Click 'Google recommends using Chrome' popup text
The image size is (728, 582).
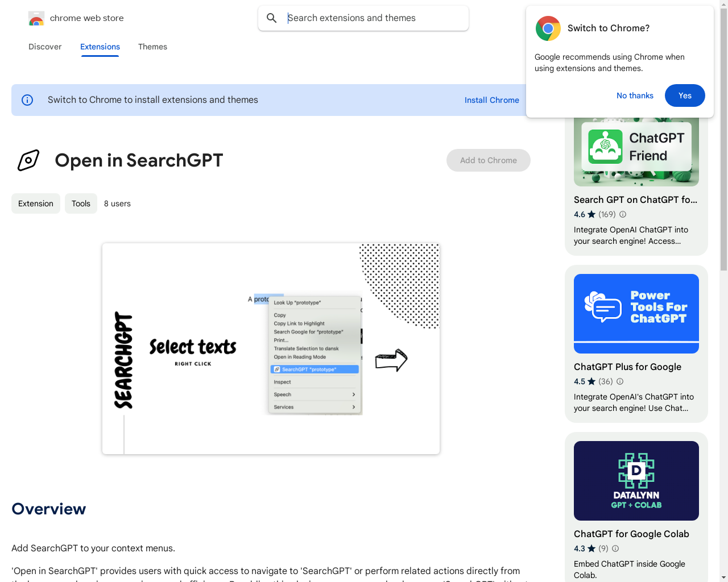(610, 63)
